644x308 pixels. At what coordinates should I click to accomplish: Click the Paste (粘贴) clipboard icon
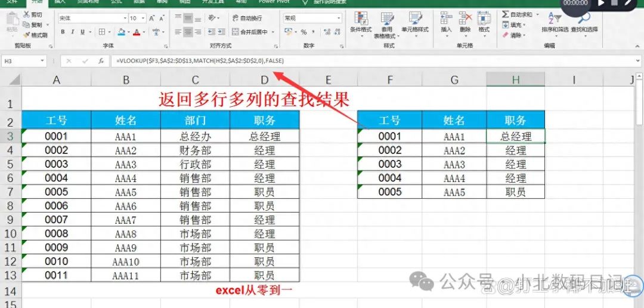click(x=13, y=19)
